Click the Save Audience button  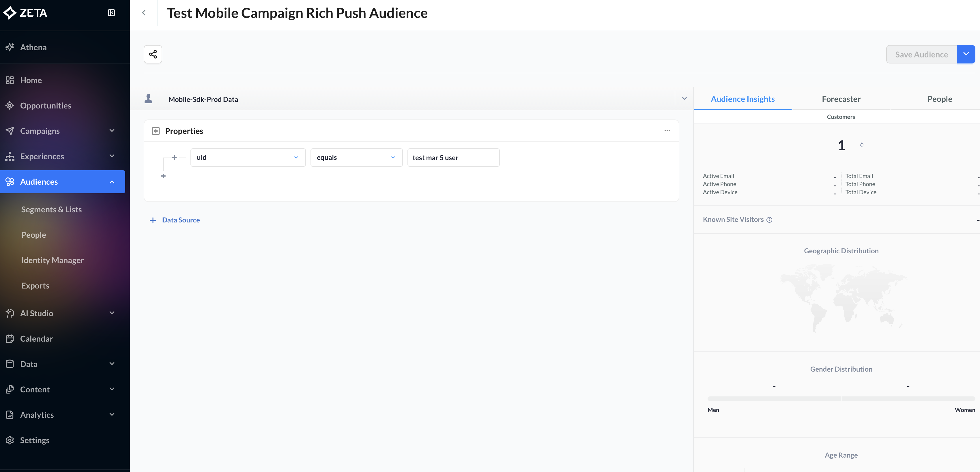[921, 55]
